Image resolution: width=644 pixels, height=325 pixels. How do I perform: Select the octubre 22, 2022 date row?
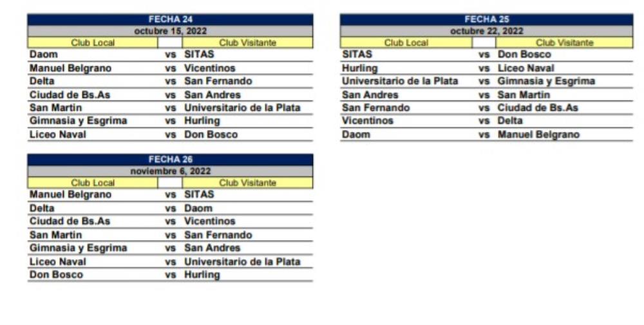486,31
